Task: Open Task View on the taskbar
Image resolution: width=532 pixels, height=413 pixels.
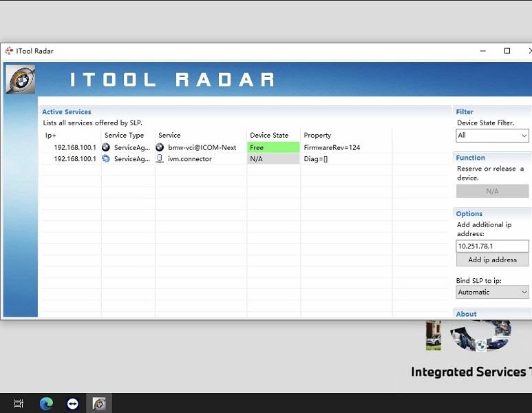Action: pyautogui.click(x=19, y=403)
